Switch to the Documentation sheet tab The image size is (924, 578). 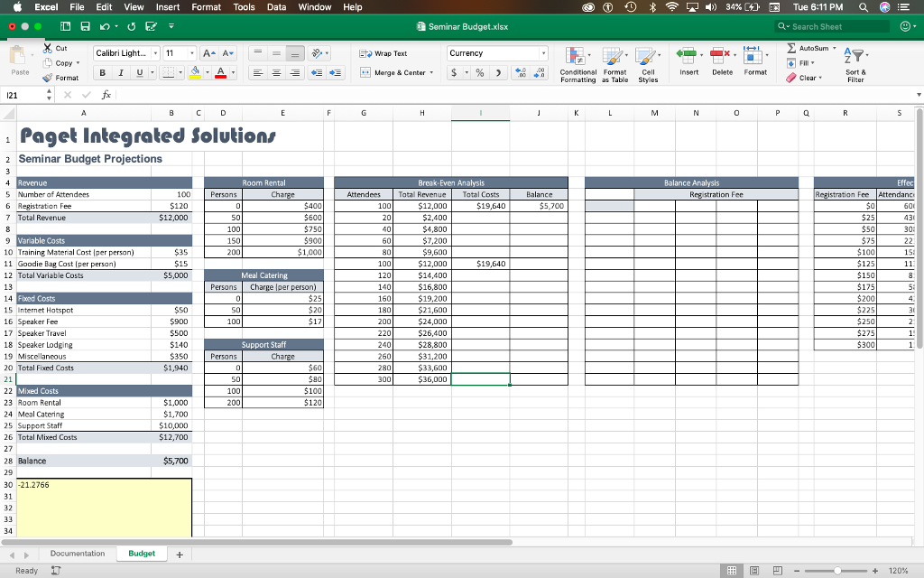point(77,553)
